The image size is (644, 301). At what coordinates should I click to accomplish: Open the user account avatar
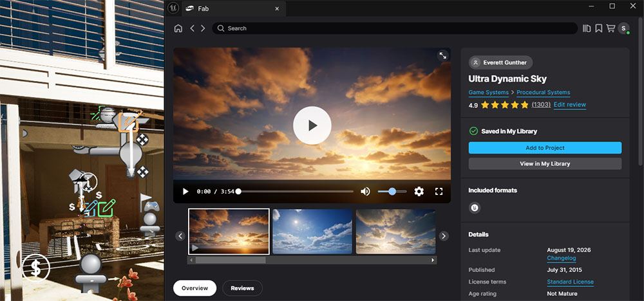tap(623, 28)
